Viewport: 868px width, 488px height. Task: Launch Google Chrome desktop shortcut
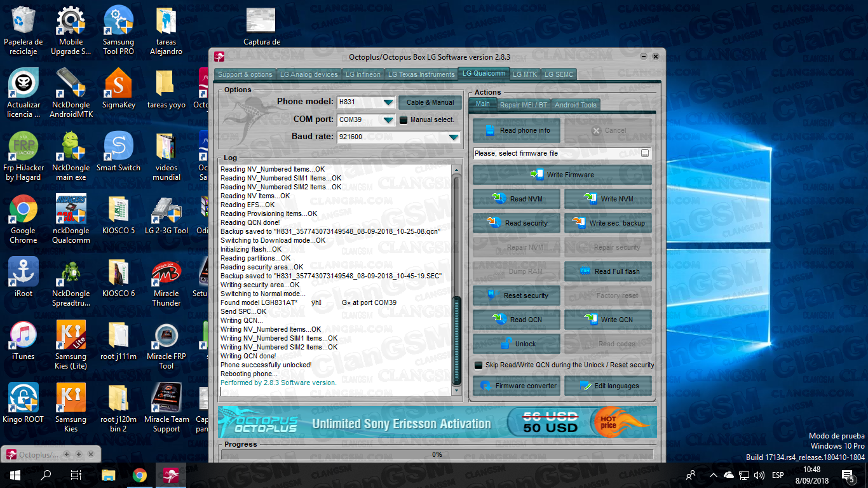pyautogui.click(x=24, y=219)
